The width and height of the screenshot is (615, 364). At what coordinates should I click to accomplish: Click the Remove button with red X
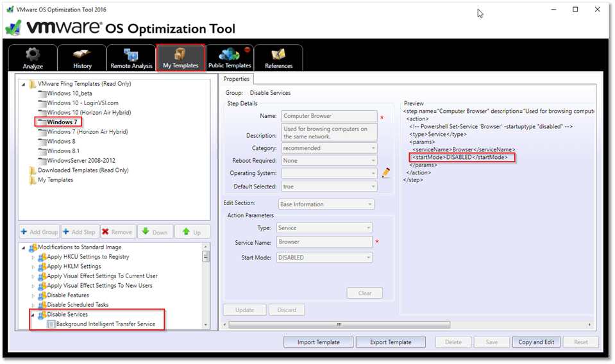[x=118, y=231]
